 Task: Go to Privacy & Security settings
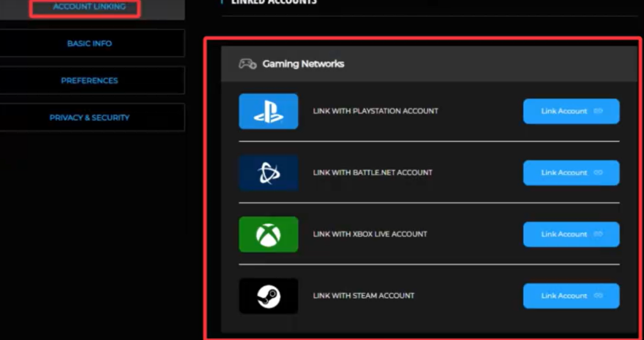click(89, 118)
